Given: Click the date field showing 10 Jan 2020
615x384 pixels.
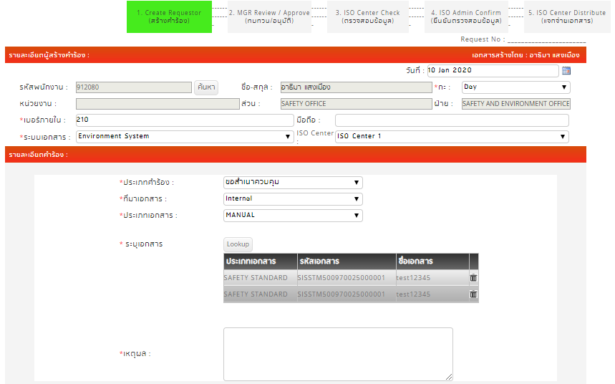Looking at the screenshot, I should pos(493,71).
